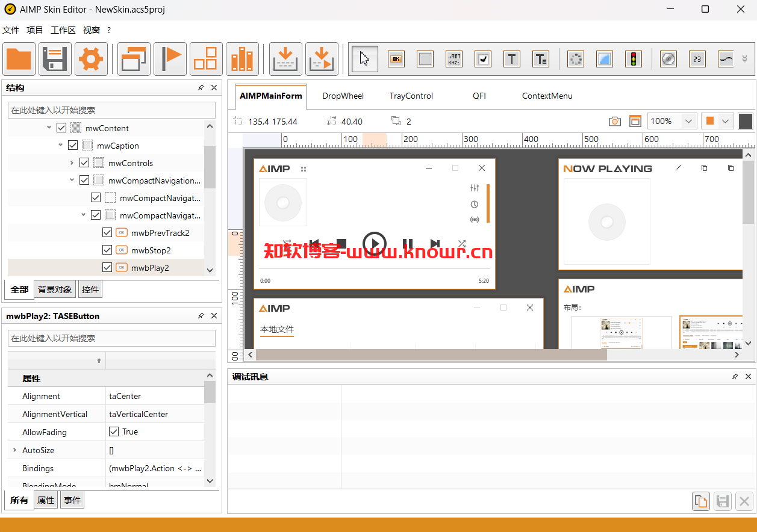Show the 背景对象 structure filter
Image resolution: width=757 pixels, height=532 pixels.
tap(55, 289)
